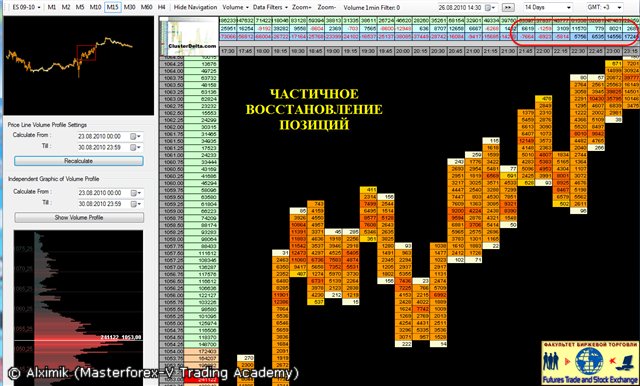Click the 22:30 time column header
Screen dimensions: 640x386
pos(578,51)
